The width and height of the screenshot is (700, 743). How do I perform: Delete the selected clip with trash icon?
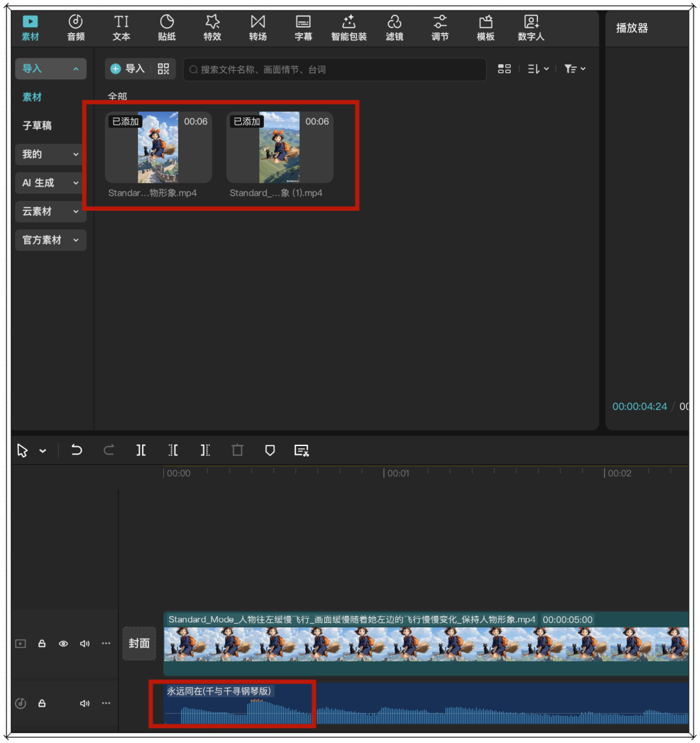tap(238, 450)
